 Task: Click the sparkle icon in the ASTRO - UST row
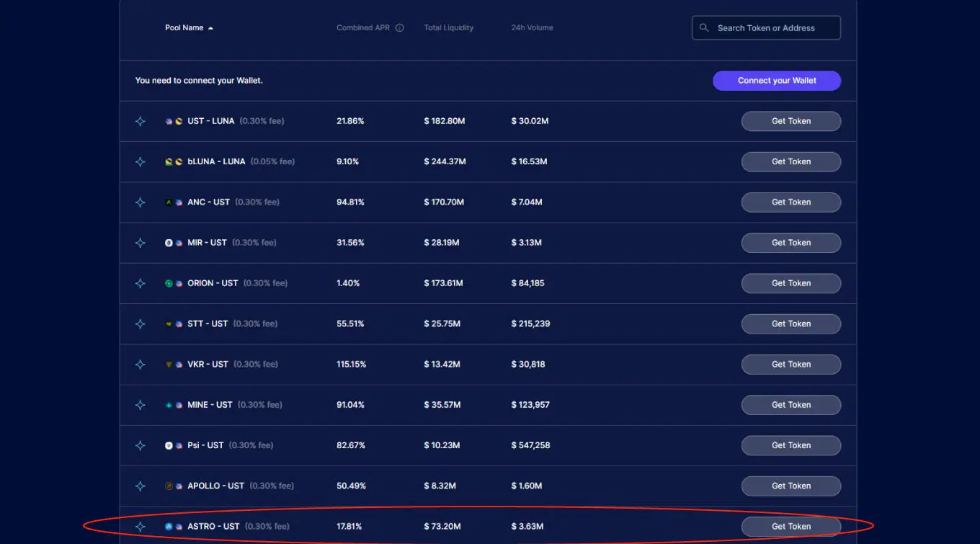tap(141, 527)
